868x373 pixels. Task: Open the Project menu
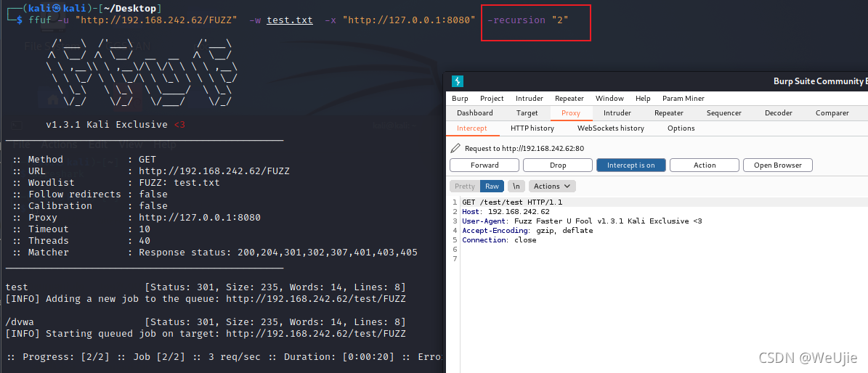pyautogui.click(x=492, y=99)
